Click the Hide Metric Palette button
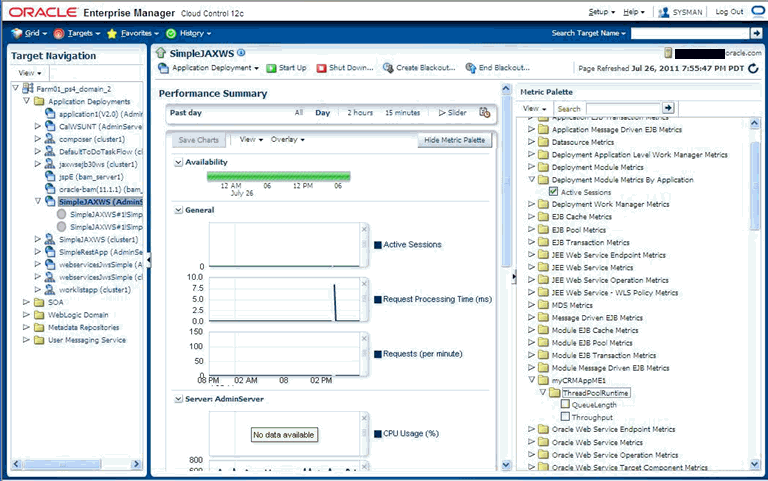 (455, 140)
